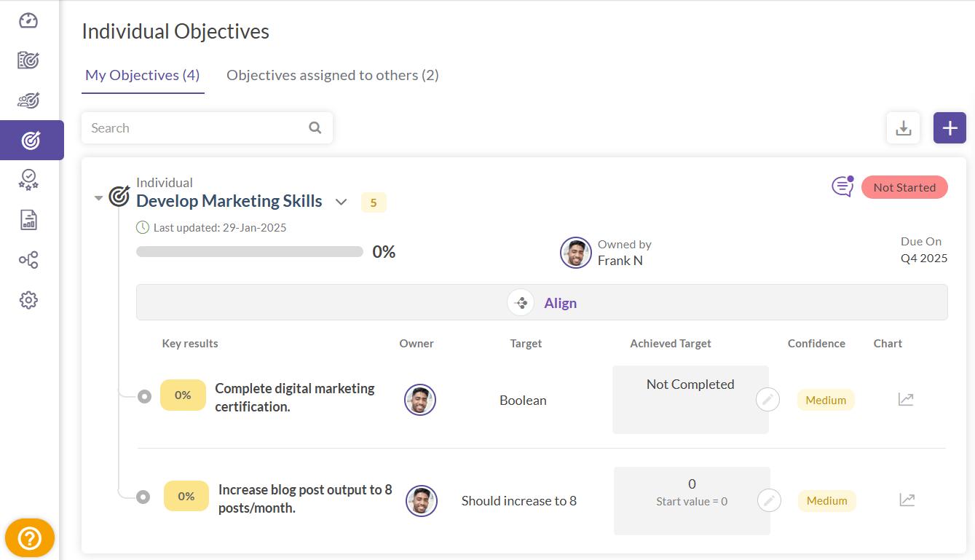Show chart for digital marketing certification
Screen dimensions: 975x560
pyautogui.click(x=906, y=399)
